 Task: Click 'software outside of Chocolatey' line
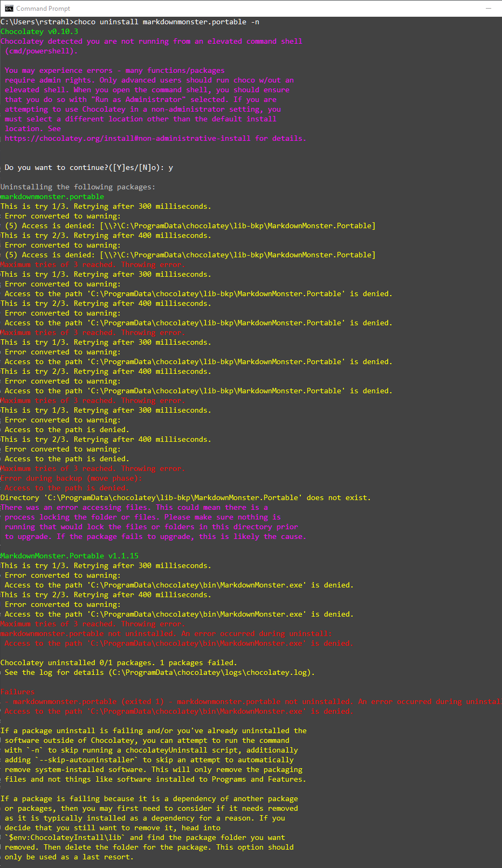pyautogui.click(x=147, y=741)
